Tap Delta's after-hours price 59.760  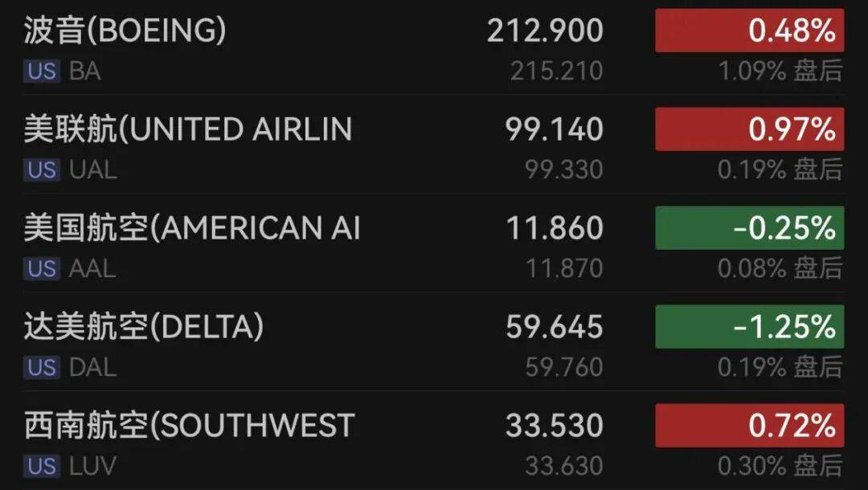pos(564,367)
